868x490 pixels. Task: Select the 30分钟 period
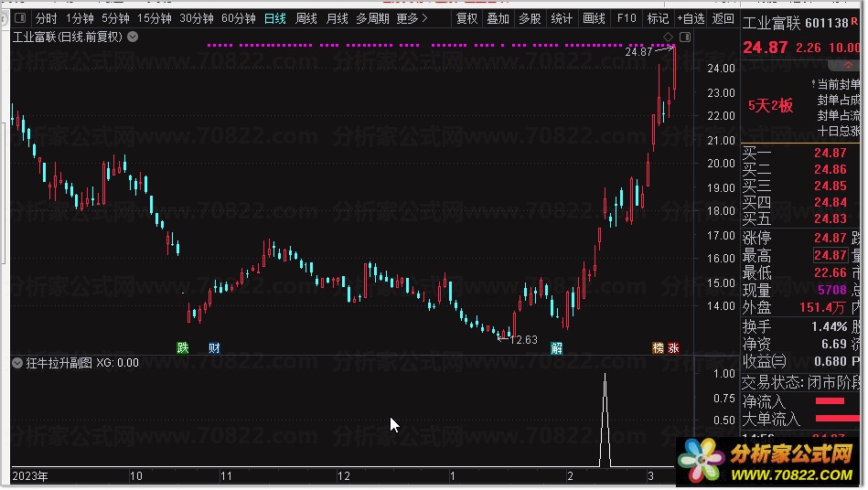(x=196, y=19)
